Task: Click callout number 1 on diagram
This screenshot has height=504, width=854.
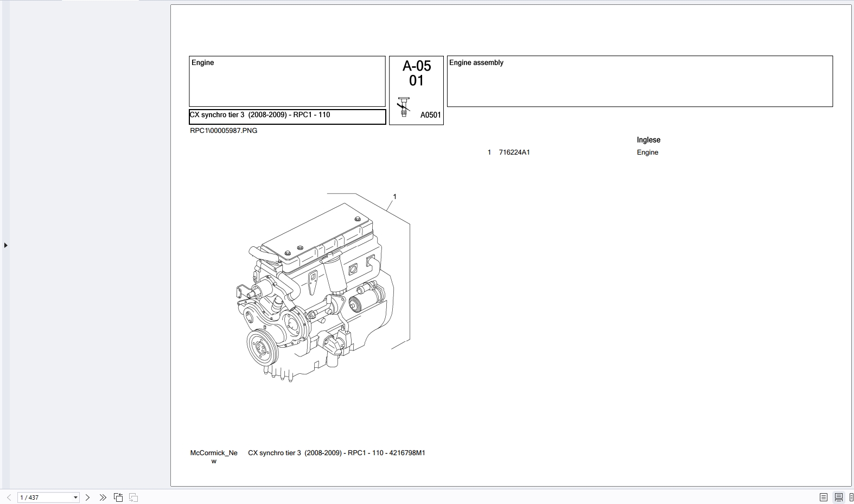Action: tap(394, 196)
